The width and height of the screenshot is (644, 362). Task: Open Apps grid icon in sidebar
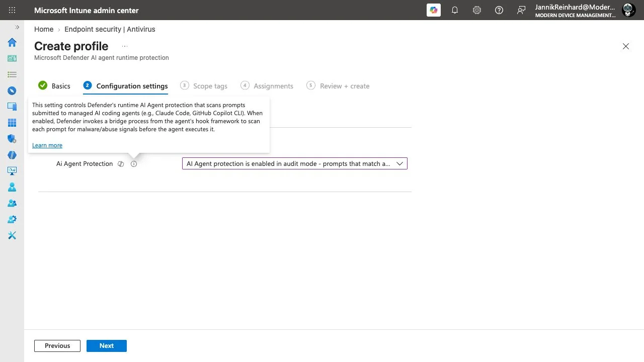click(x=12, y=123)
